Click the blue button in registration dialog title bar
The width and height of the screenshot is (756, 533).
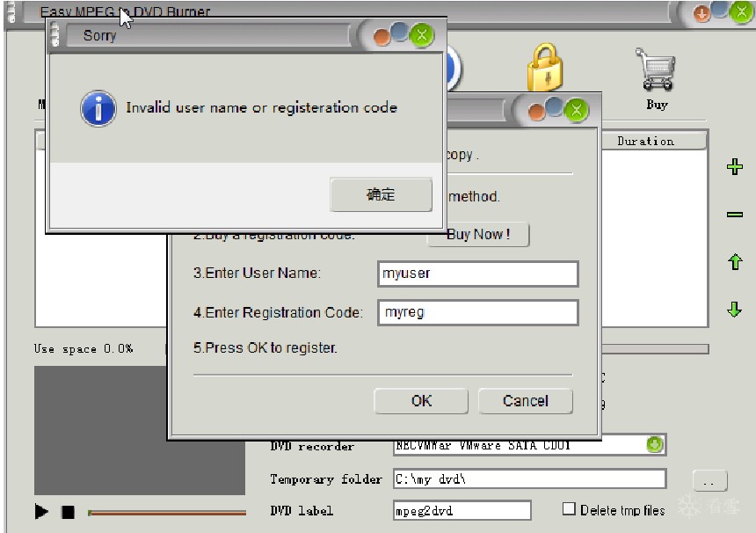click(555, 106)
